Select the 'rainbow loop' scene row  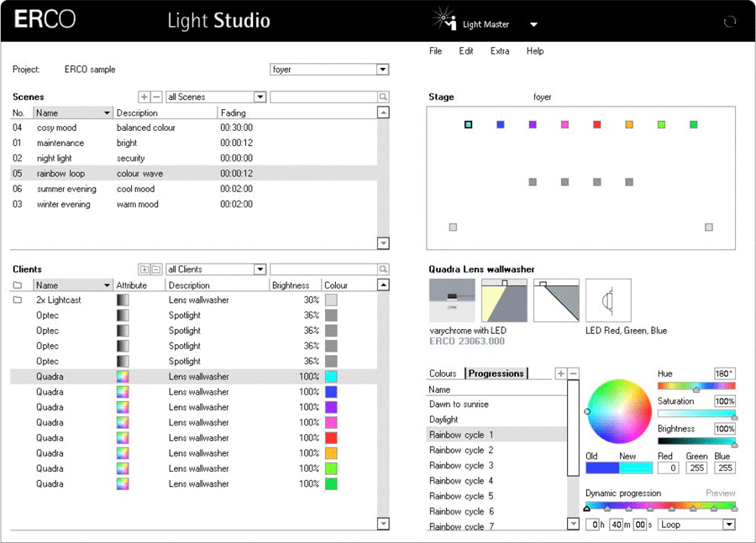[193, 174]
